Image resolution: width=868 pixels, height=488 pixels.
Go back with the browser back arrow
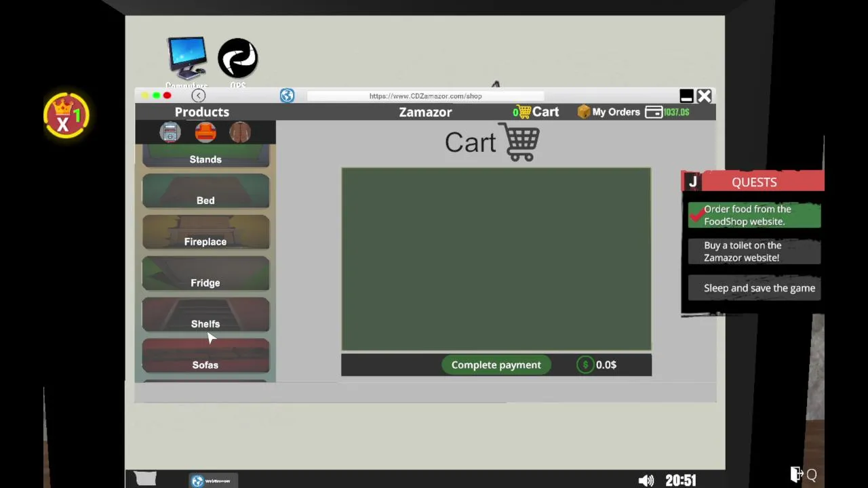coord(198,96)
